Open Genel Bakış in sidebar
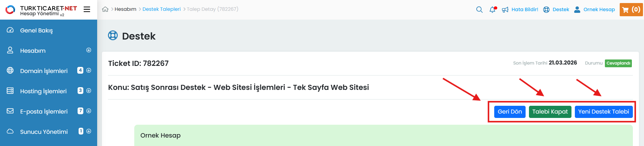 click(36, 30)
